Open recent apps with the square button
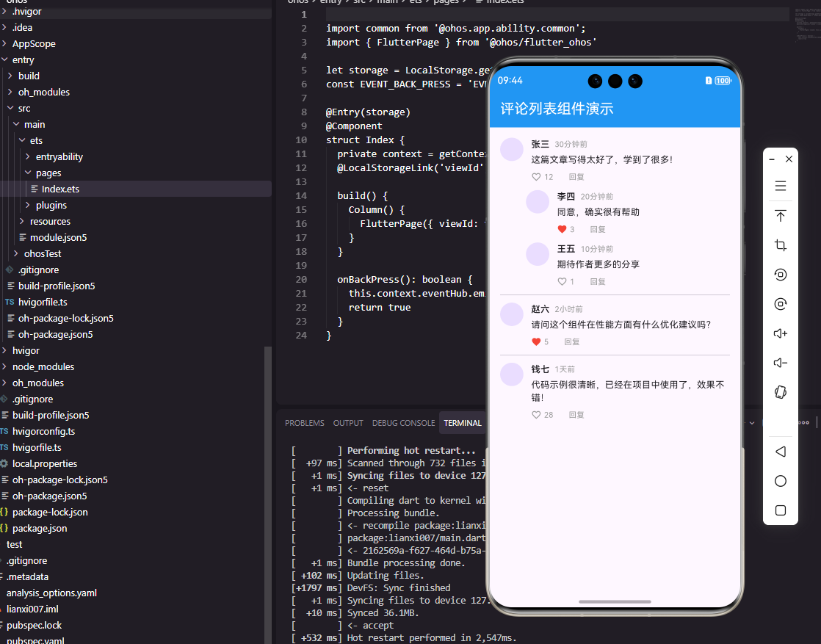 [780, 510]
